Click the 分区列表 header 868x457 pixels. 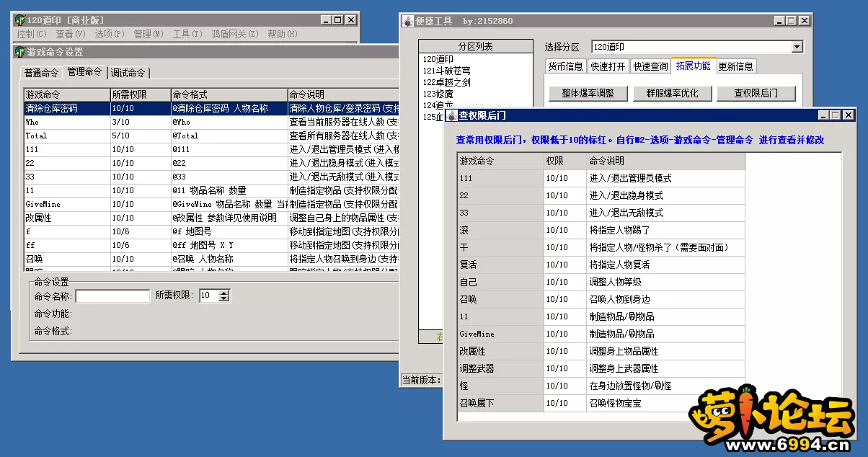(x=475, y=46)
